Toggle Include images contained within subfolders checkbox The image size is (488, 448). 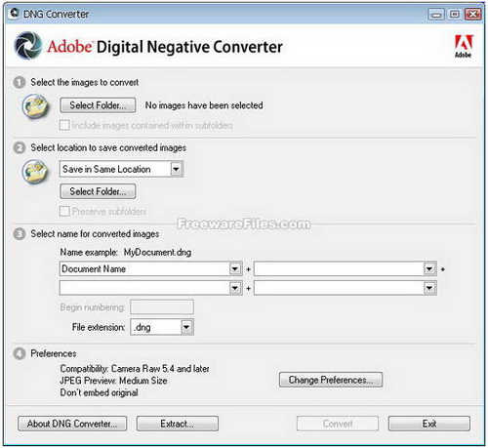pyautogui.click(x=64, y=125)
